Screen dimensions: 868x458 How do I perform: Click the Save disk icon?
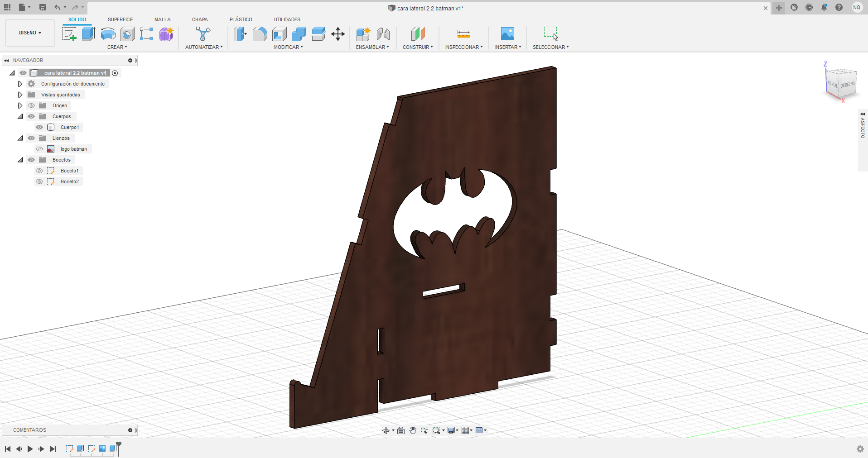(43, 7)
